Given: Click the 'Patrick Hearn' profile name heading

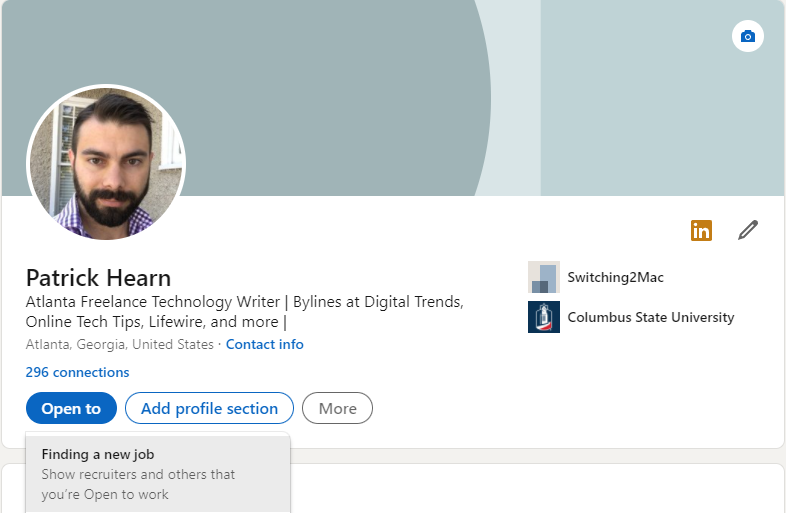Looking at the screenshot, I should click(98, 277).
